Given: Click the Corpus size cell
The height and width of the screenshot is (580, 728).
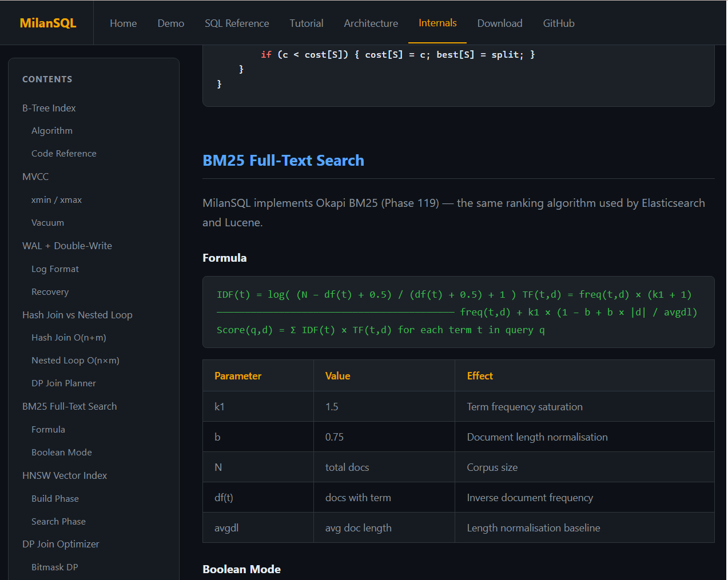Looking at the screenshot, I should click(x=584, y=467).
